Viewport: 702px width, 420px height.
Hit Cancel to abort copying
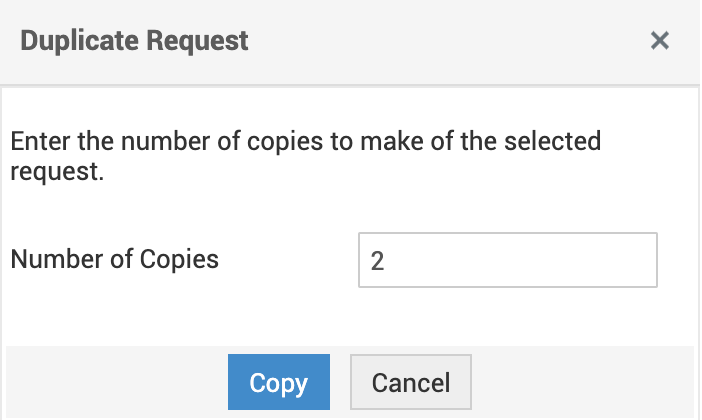(x=410, y=382)
